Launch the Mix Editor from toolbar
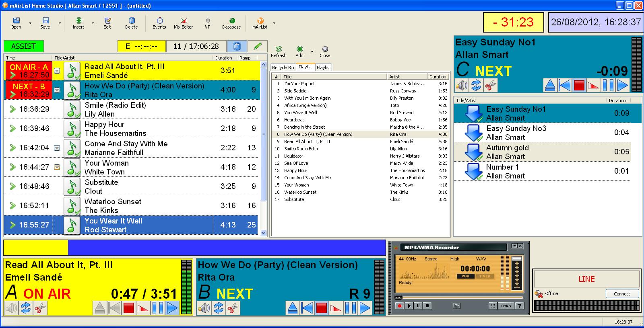This screenshot has height=328, width=644. click(183, 23)
